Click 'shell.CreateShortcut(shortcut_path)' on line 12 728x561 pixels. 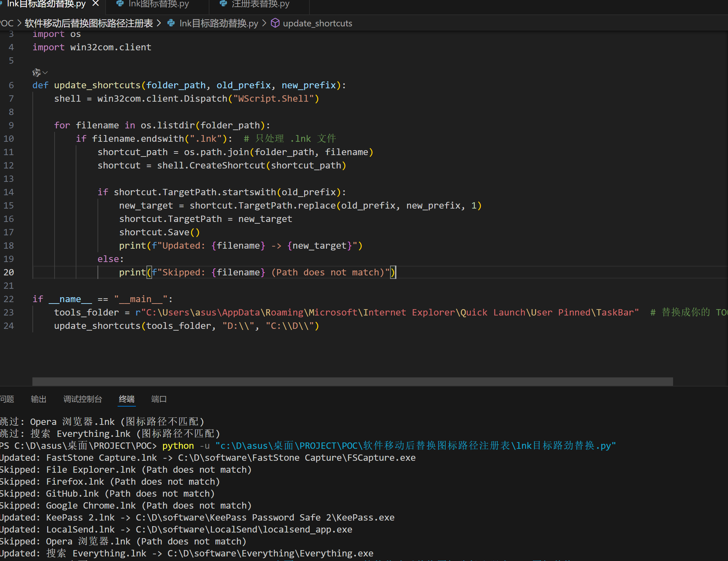252,165
